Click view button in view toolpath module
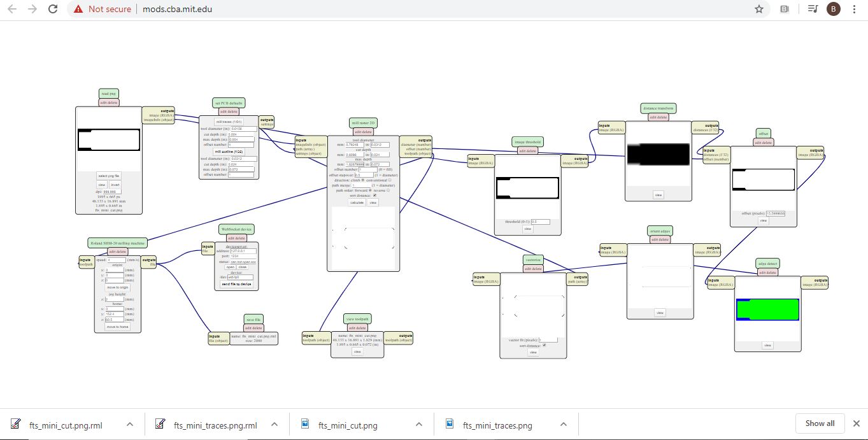 357,351
